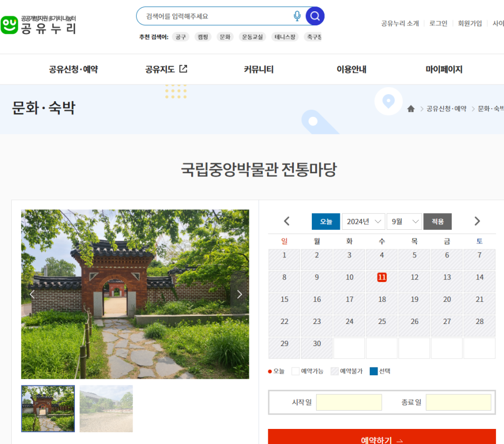
Task: Open the 이용안내 menu
Action: click(x=351, y=69)
